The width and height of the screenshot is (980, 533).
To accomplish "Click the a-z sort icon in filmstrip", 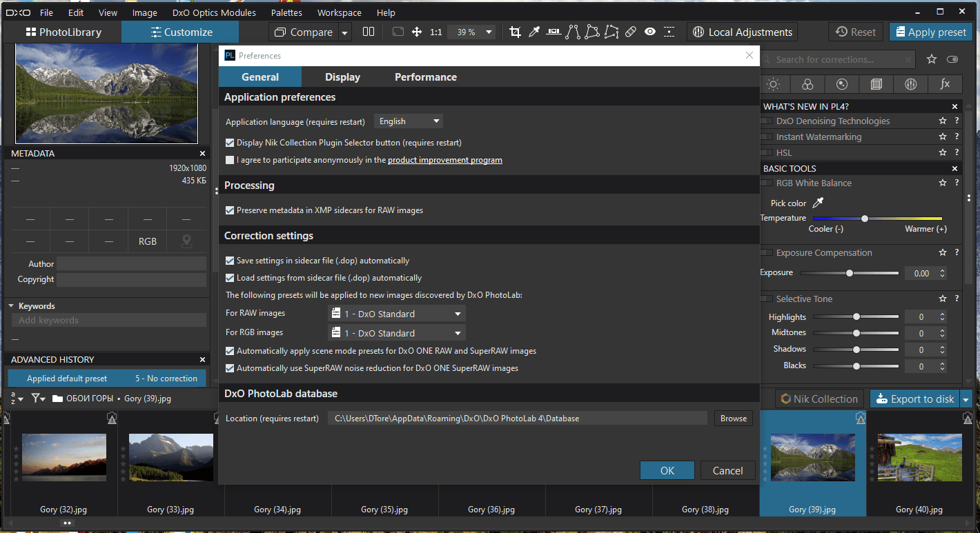I will tap(16, 399).
